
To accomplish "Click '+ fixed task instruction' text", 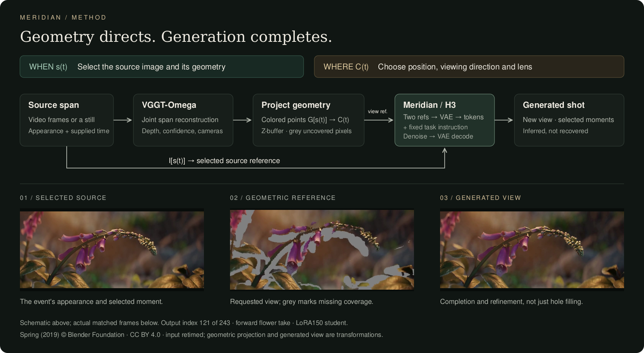I will click(x=435, y=127).
